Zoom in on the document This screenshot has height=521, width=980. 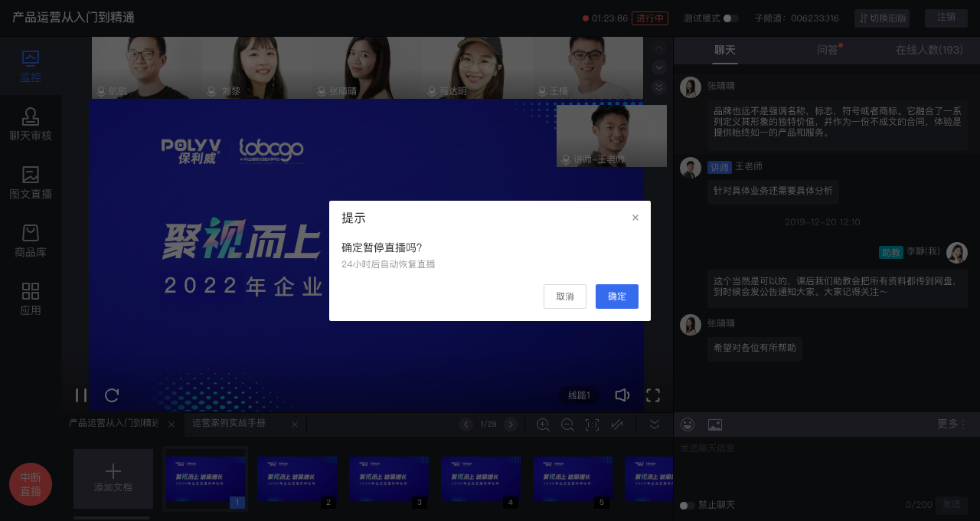pyautogui.click(x=543, y=424)
